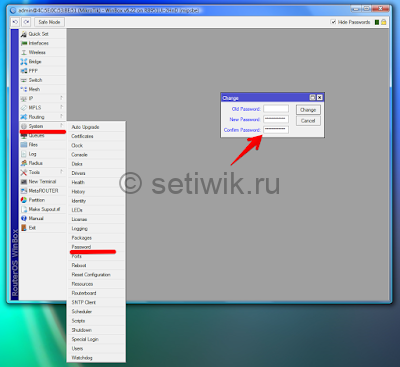Click the Old Password input field
The height and width of the screenshot is (367, 400).
coord(276,109)
